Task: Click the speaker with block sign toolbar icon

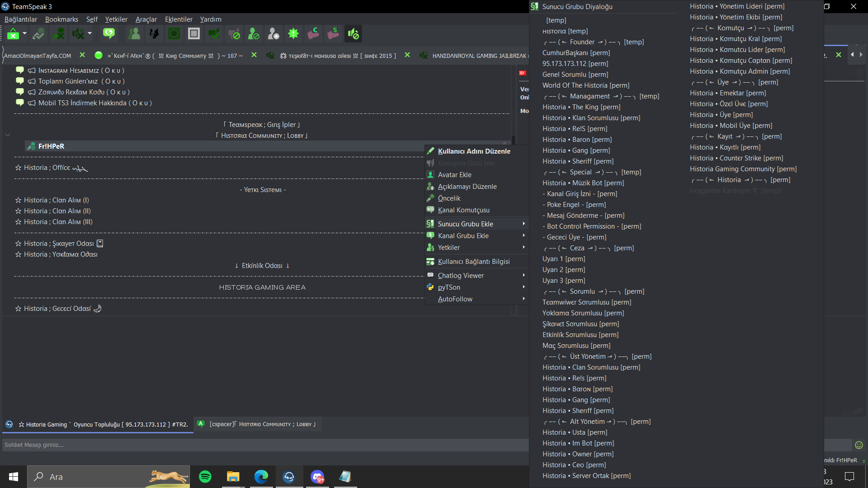Action: coord(353,34)
